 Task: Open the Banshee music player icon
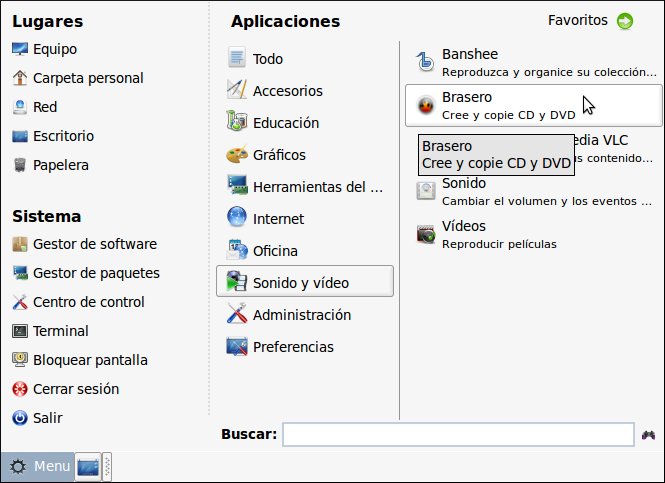[x=426, y=62]
